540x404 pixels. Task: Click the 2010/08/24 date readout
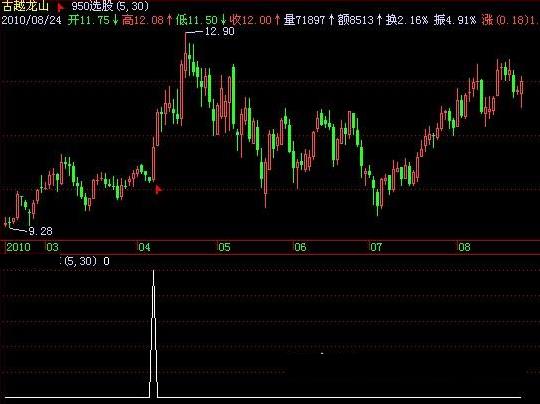point(31,20)
